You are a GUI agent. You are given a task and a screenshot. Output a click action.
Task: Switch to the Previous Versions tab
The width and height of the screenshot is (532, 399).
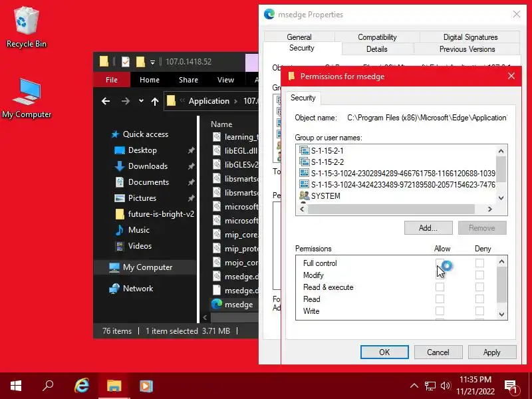click(467, 49)
